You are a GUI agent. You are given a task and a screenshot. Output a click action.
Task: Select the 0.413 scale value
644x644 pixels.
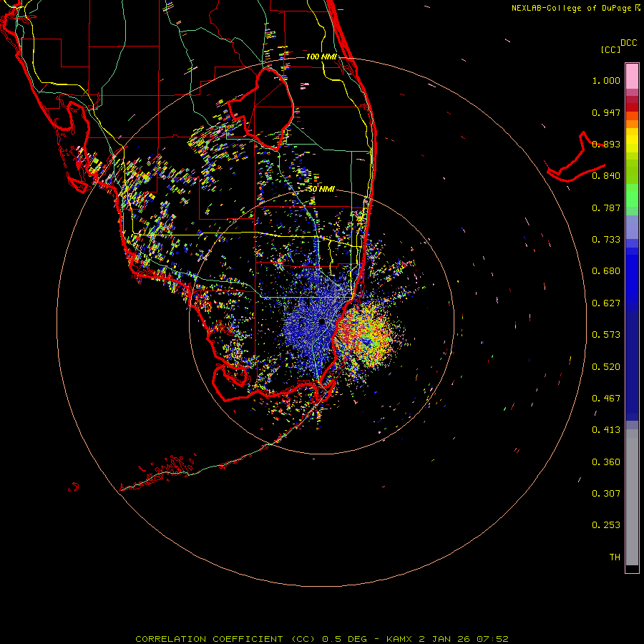(x=606, y=430)
